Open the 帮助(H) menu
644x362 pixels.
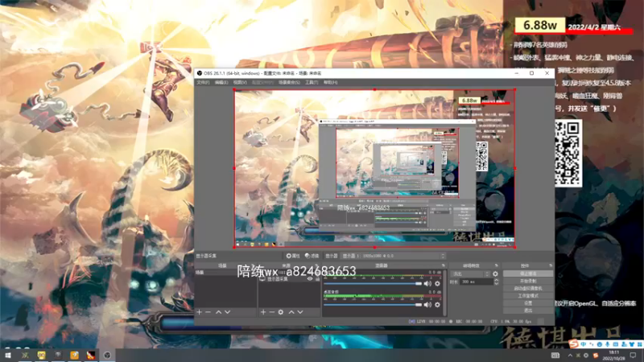[x=331, y=83]
